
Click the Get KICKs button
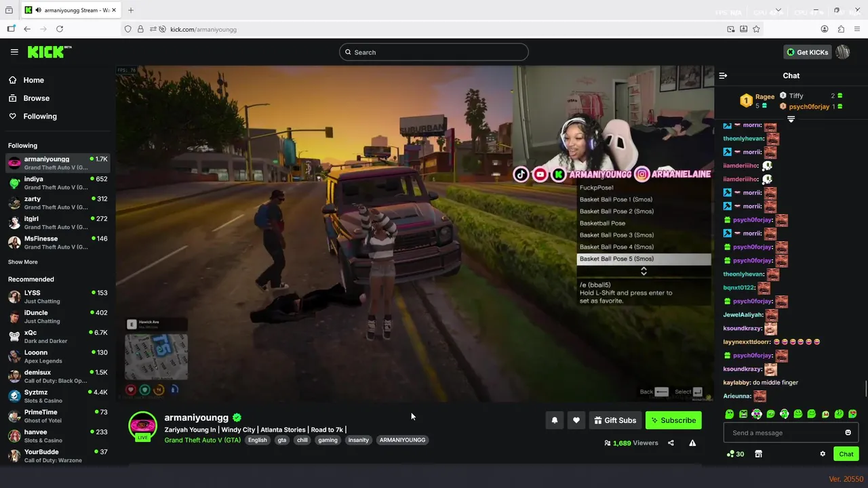click(x=807, y=52)
